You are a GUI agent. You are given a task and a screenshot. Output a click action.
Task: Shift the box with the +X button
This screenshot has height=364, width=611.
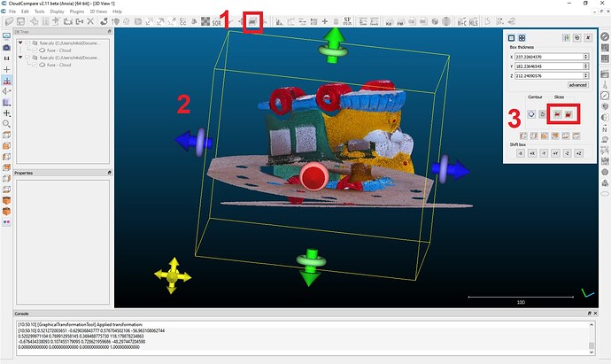532,153
